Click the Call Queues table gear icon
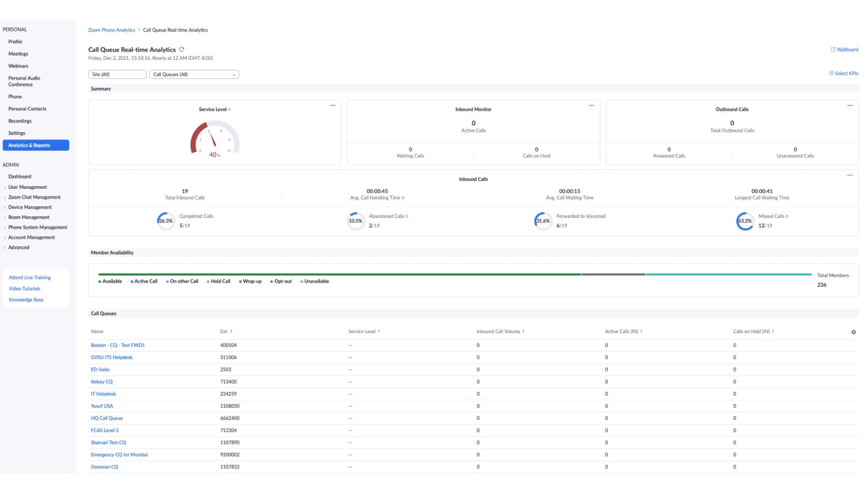Image resolution: width=868 pixels, height=494 pixels. (853, 332)
